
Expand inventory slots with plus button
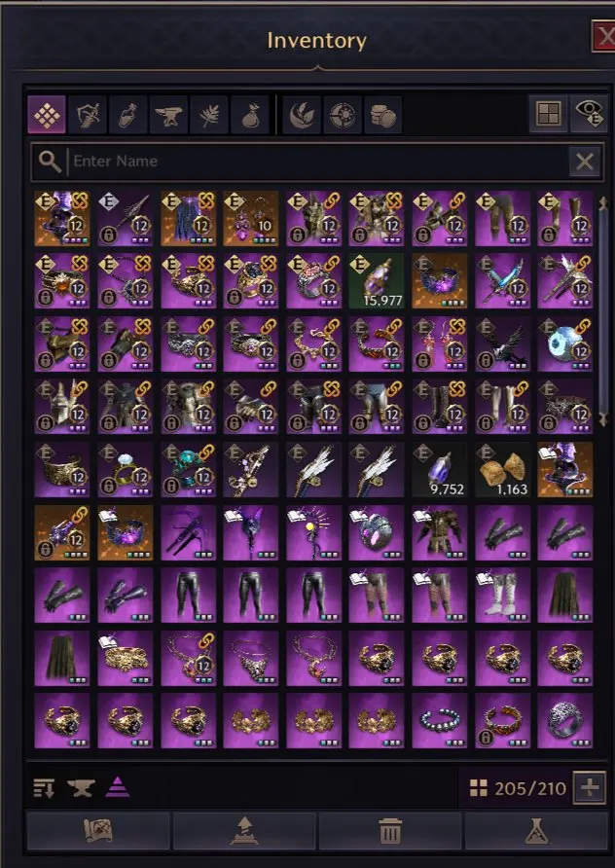(590, 787)
